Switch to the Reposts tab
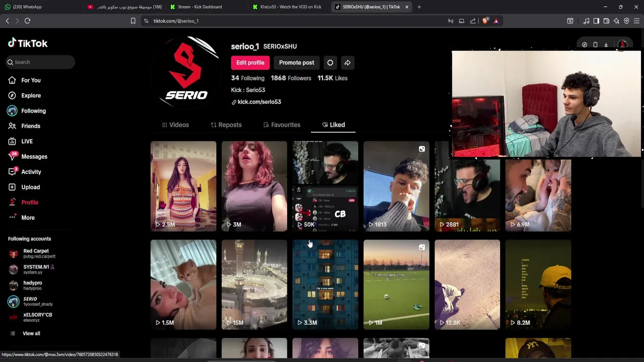Viewport: 644px width, 362px height. click(226, 125)
